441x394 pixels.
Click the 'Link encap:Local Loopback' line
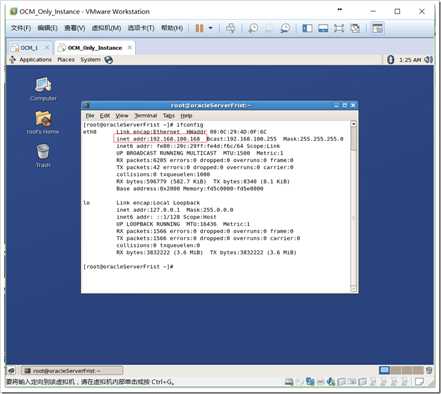pyautogui.click(x=158, y=203)
